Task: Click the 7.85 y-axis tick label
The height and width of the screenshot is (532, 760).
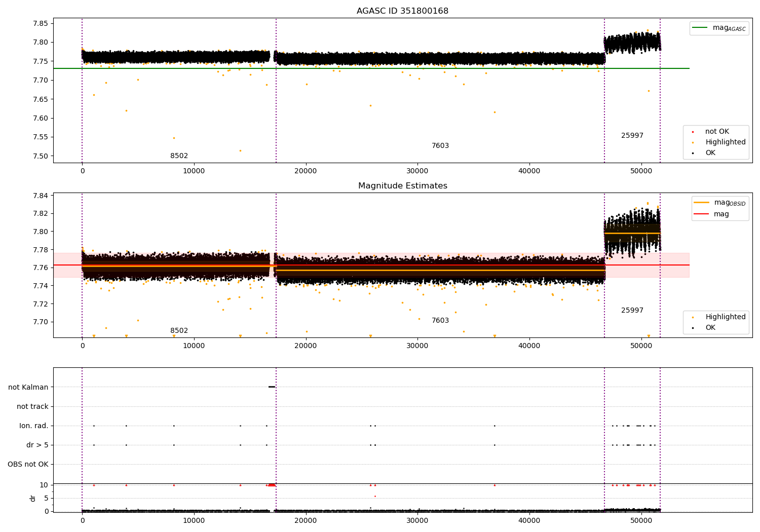Action: pyautogui.click(x=41, y=23)
